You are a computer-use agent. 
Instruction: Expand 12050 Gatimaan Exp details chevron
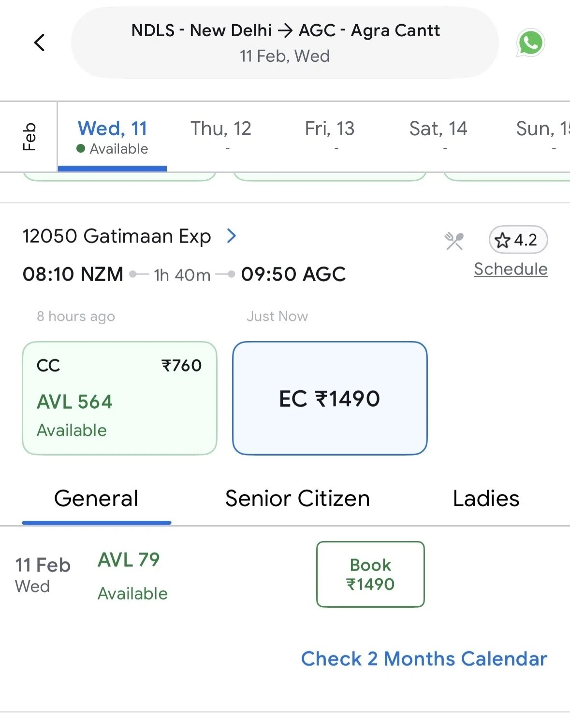tap(232, 236)
